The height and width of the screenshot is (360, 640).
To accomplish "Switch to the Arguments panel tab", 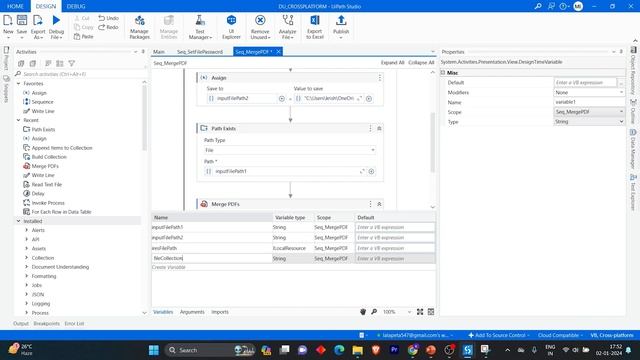I will (192, 312).
